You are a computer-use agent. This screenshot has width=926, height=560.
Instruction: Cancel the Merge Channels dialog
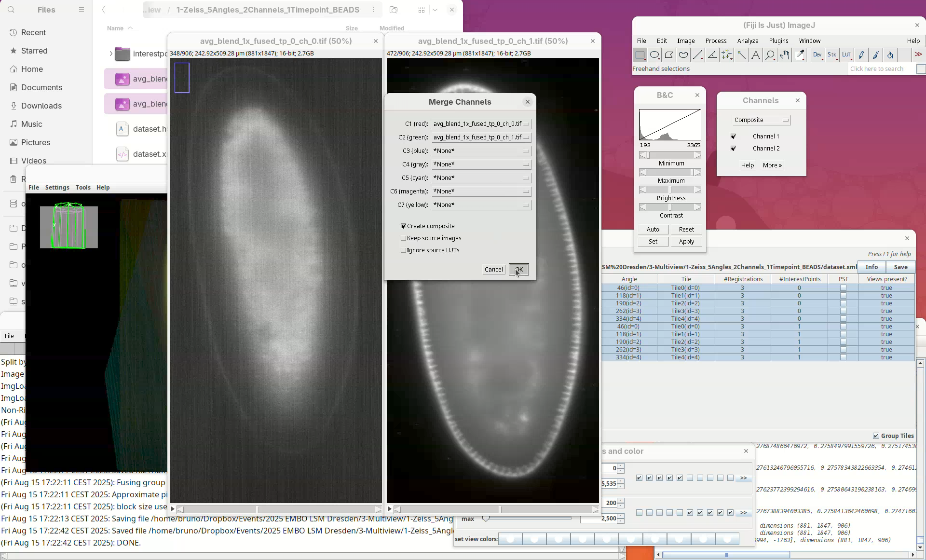tap(493, 269)
